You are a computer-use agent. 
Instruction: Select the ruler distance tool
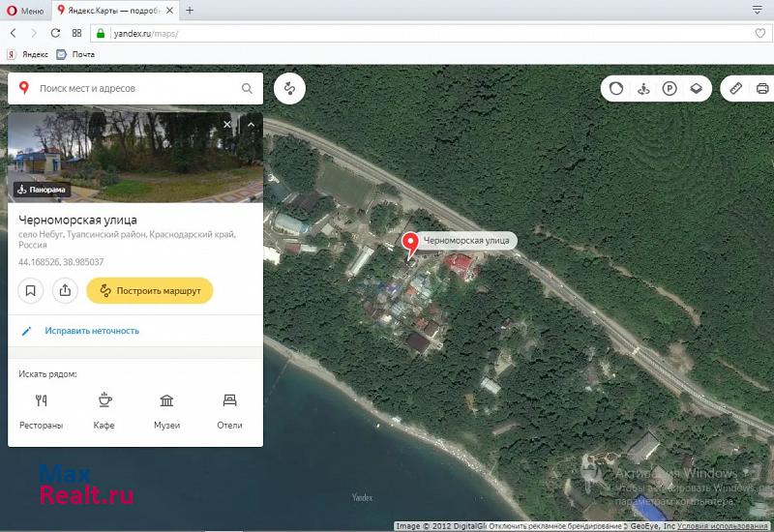click(735, 89)
